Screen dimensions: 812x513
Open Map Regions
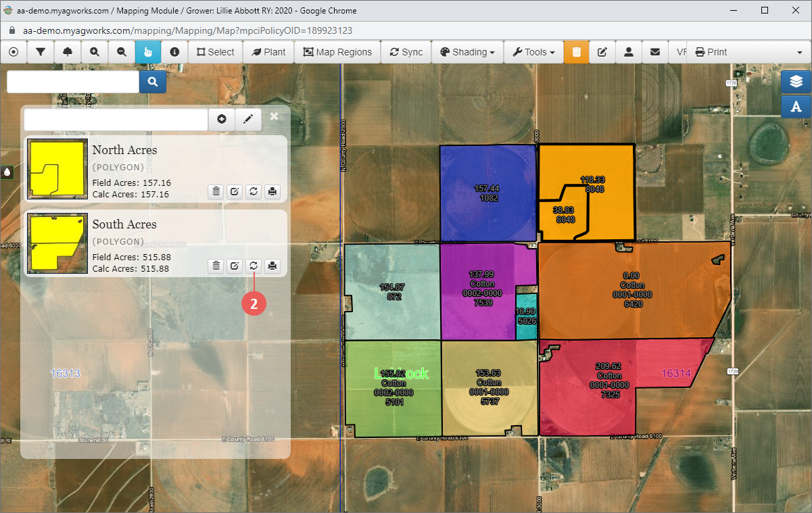(x=337, y=52)
